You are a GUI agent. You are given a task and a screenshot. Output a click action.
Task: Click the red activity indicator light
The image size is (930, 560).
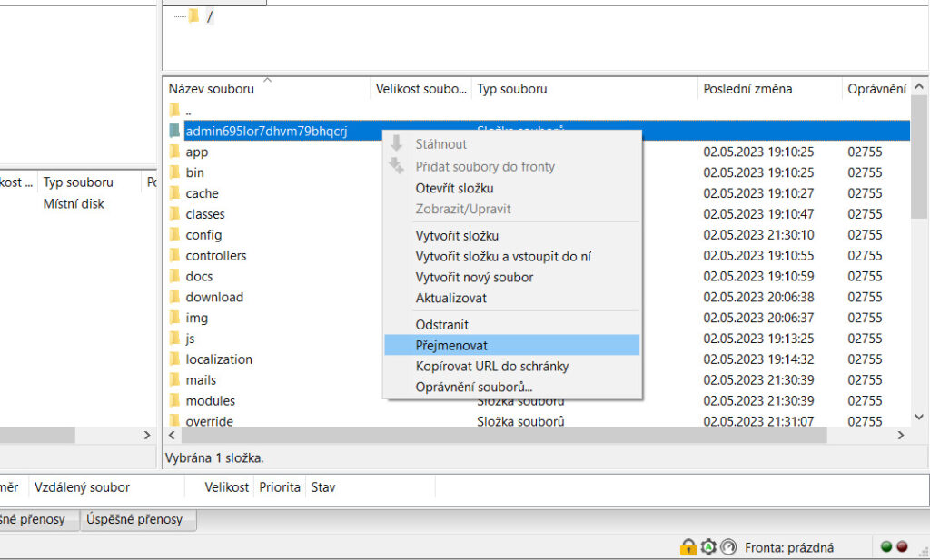click(x=902, y=546)
